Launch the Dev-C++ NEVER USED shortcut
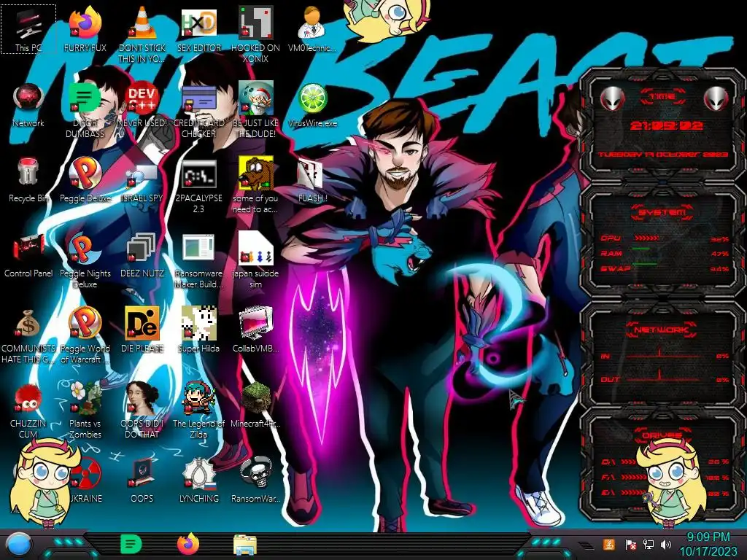Image resolution: width=747 pixels, height=560 pixels. click(x=142, y=105)
